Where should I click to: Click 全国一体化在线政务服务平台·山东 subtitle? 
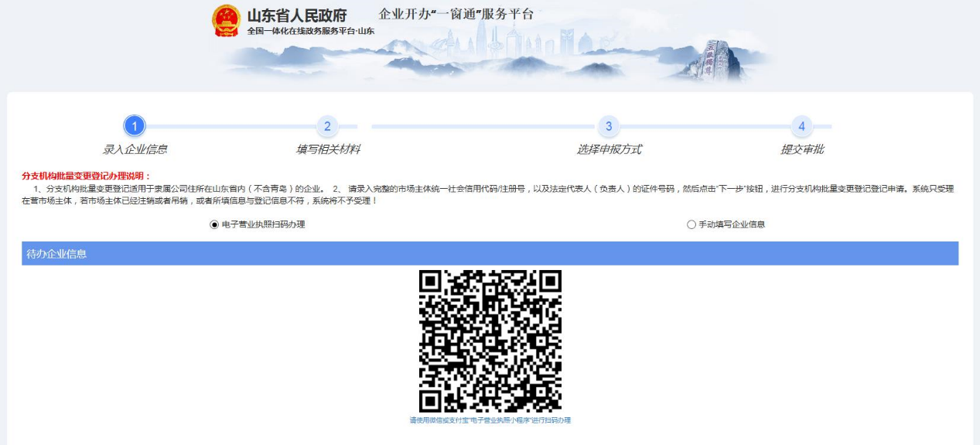[310, 31]
